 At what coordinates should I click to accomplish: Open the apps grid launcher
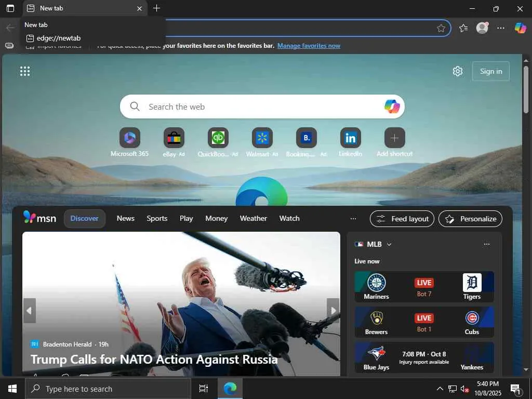point(25,71)
